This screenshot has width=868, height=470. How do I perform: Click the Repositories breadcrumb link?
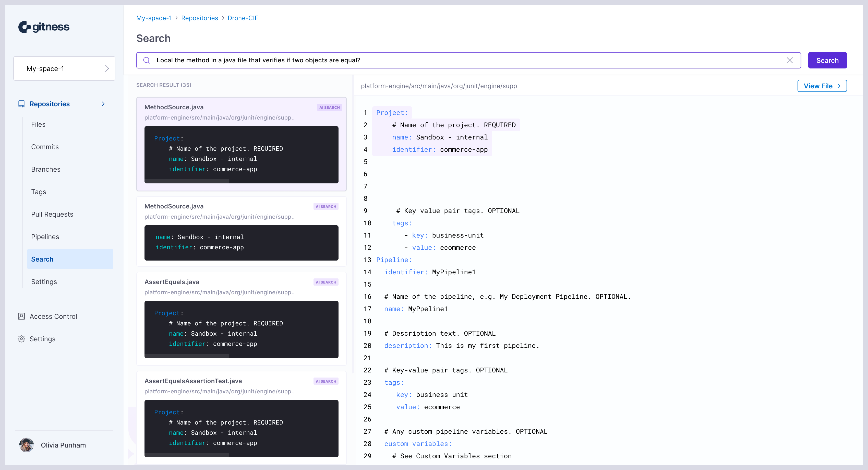coord(199,18)
